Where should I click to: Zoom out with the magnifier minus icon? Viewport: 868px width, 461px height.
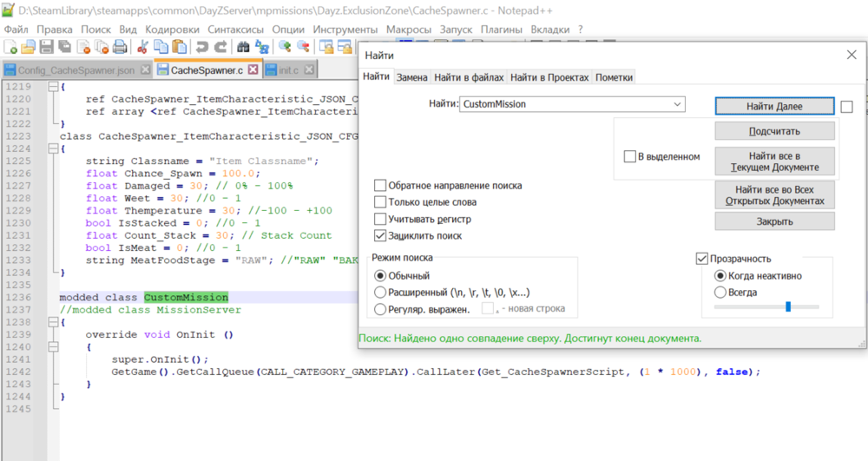(x=303, y=47)
